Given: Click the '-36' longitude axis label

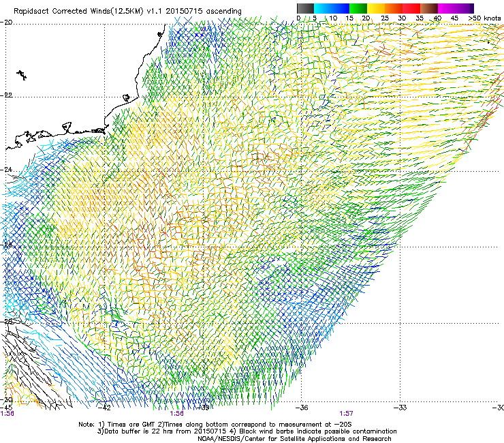Looking at the screenshot, I should pos(302,408).
